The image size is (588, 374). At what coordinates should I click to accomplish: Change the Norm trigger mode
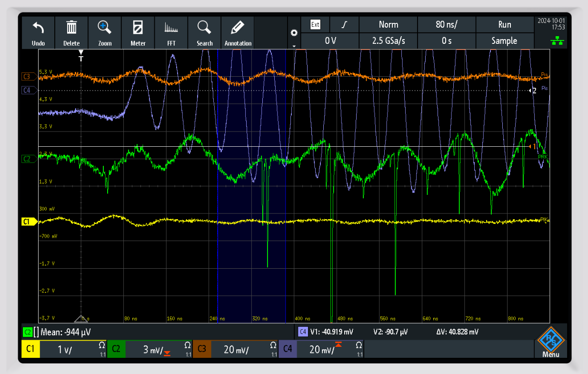[388, 25]
